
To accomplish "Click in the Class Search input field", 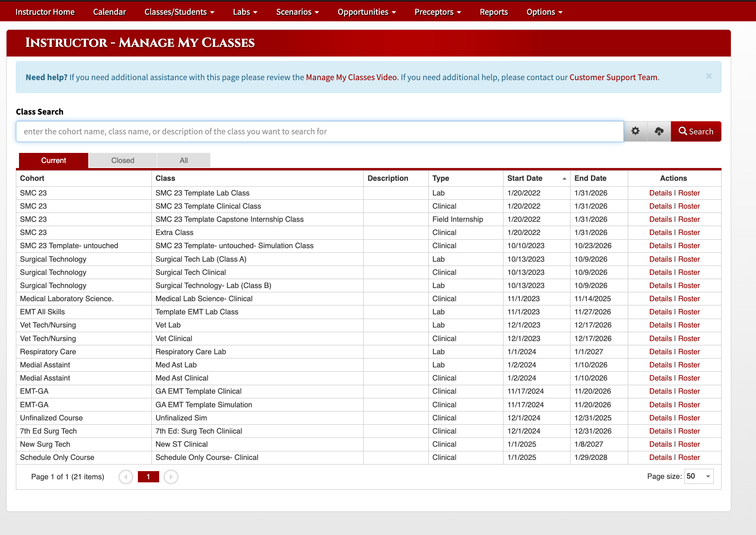I will [320, 131].
